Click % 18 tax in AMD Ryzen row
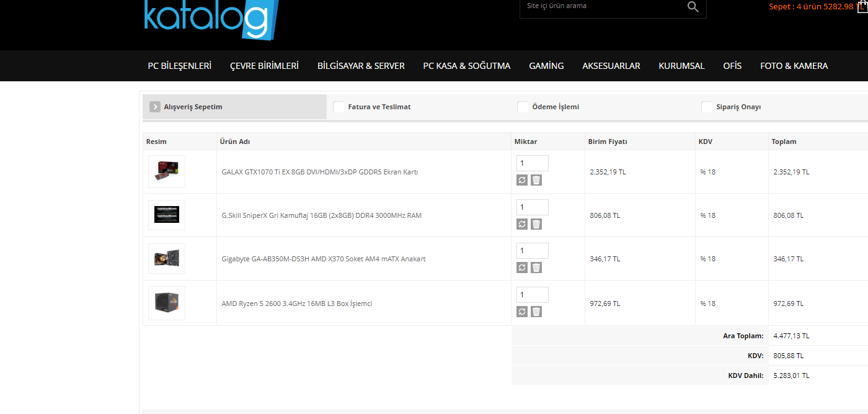The height and width of the screenshot is (414, 868). 708,304
